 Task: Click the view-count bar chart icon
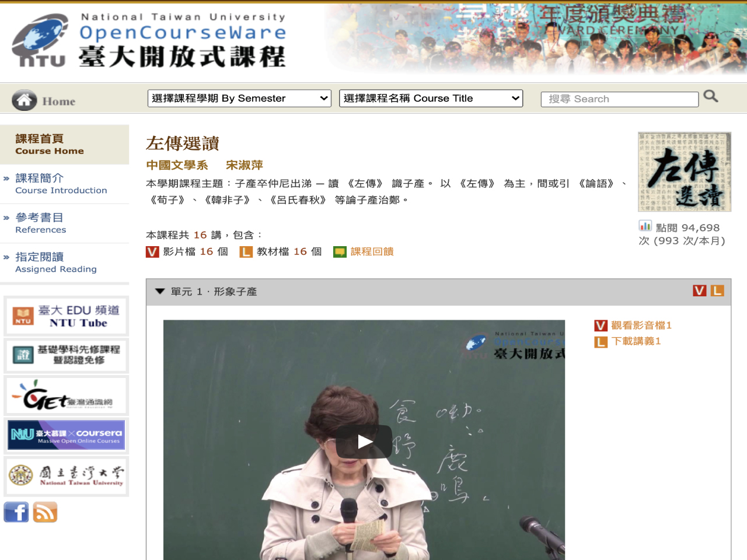point(645,226)
